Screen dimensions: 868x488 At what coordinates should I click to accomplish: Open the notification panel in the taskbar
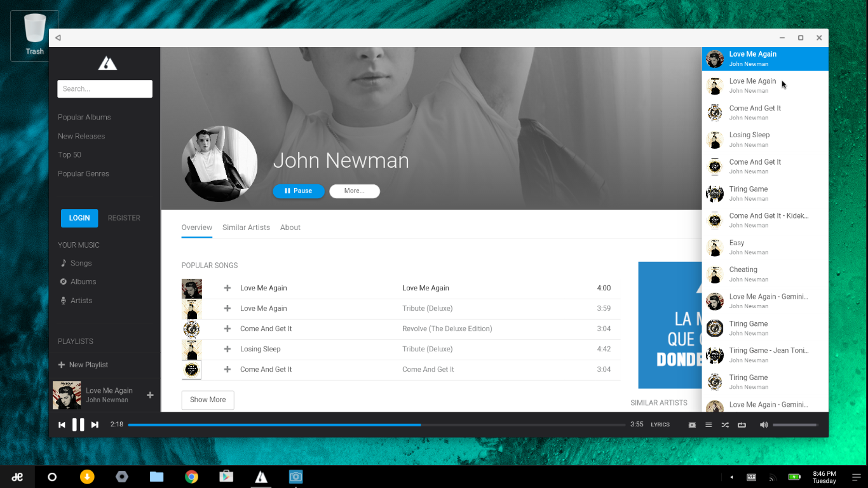pos(856,477)
